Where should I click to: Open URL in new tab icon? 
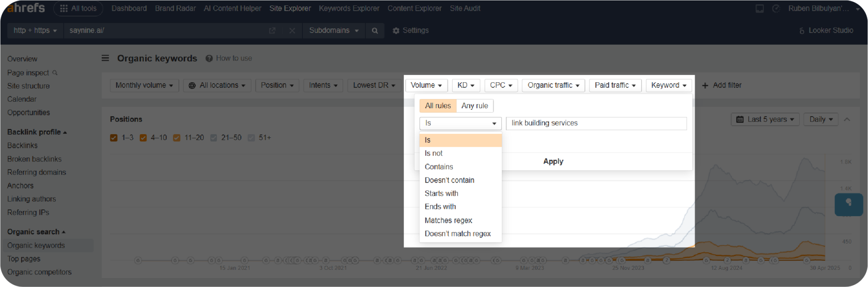click(272, 31)
